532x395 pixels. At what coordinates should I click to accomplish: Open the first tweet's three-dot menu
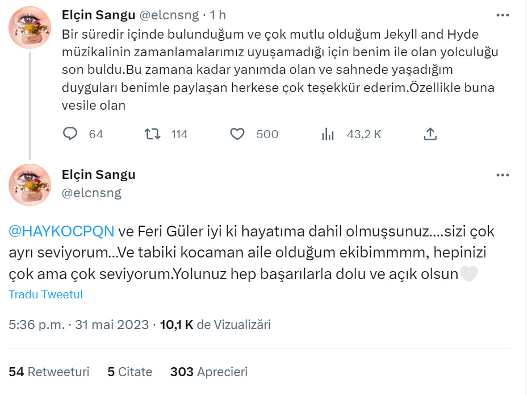502,15
